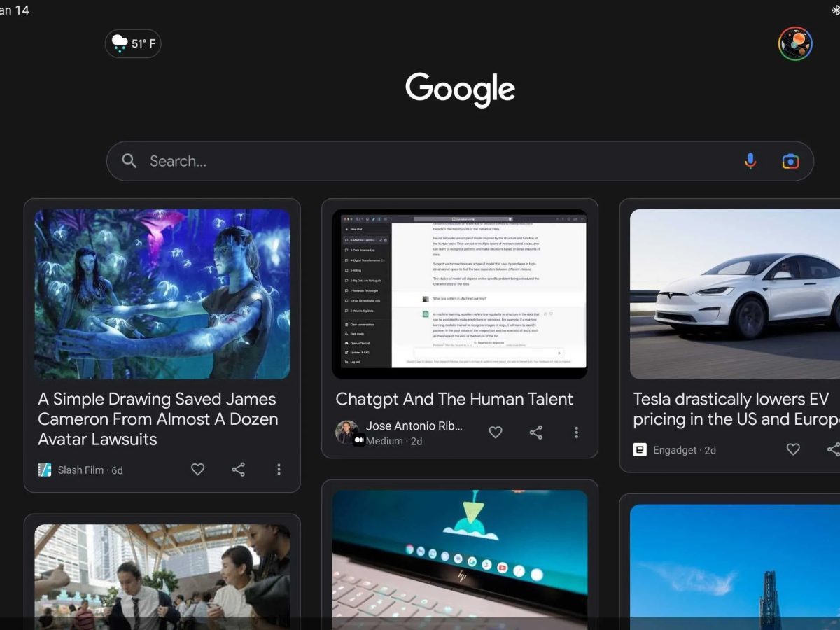Open the James Cameron Avatar headline
Image resolution: width=840 pixels, height=630 pixels.
[x=158, y=419]
